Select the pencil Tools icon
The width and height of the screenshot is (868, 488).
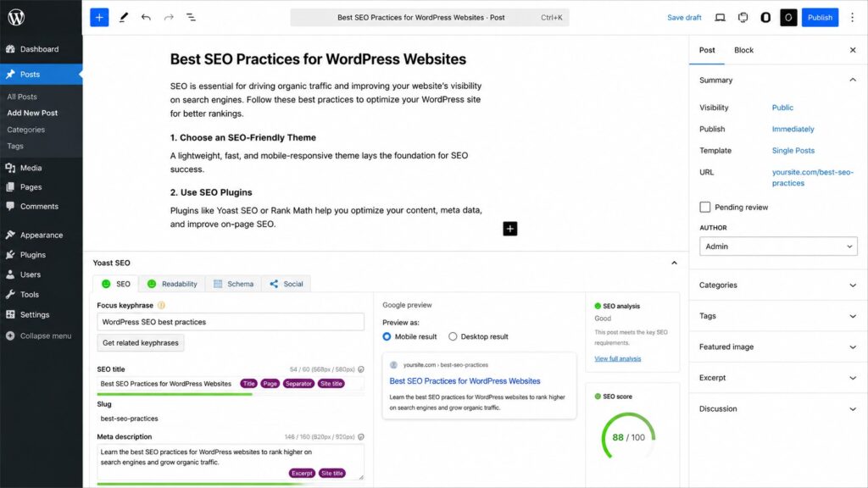[x=124, y=17]
